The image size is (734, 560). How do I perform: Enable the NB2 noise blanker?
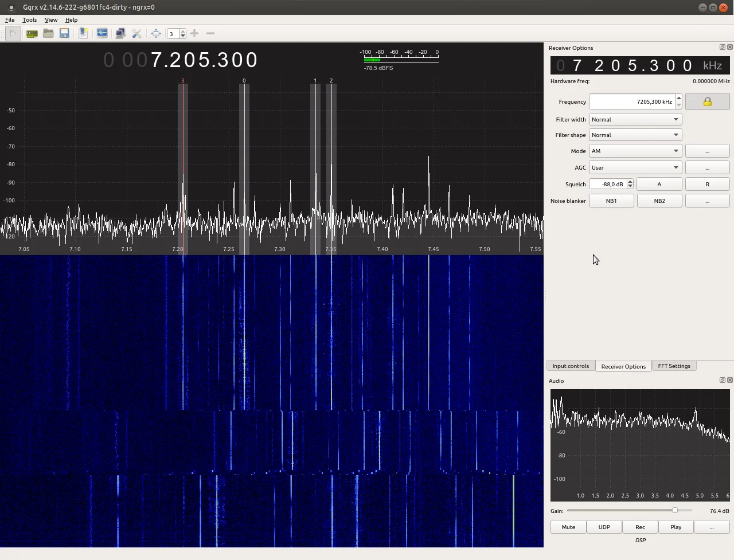pyautogui.click(x=659, y=201)
